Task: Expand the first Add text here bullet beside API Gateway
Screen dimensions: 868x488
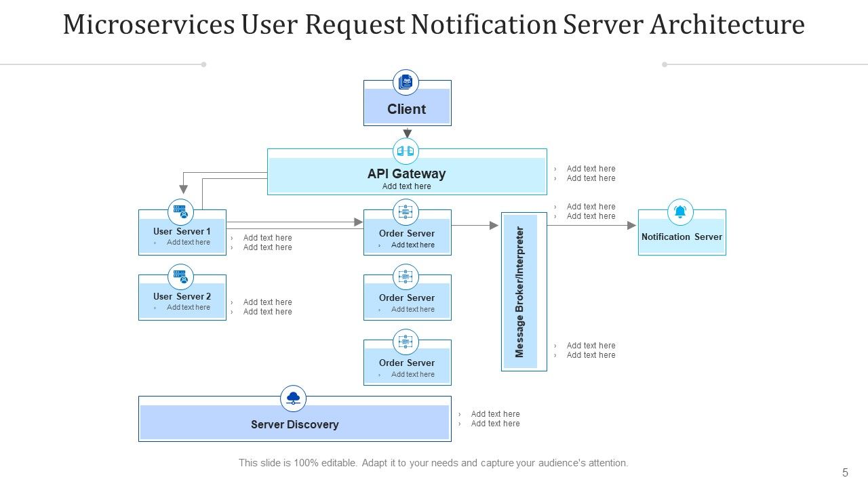Action: coord(590,168)
